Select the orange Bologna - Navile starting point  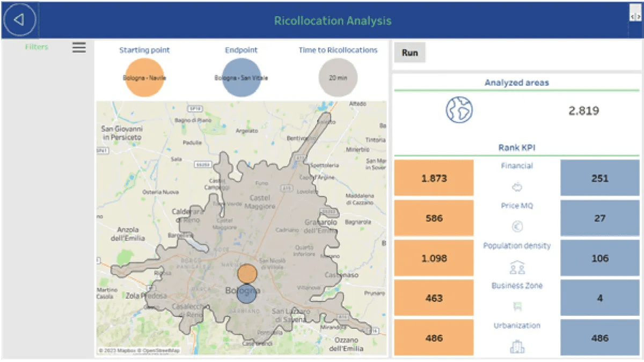point(144,78)
